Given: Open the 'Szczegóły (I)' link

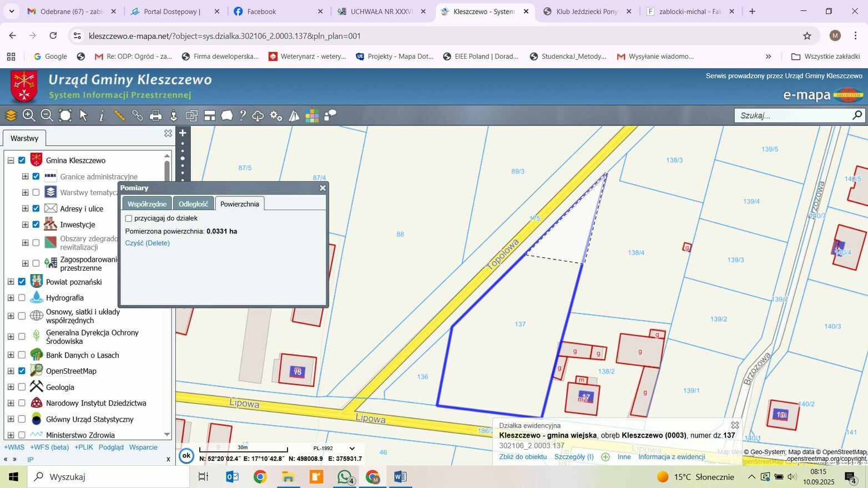Looking at the screenshot, I should [x=574, y=457].
